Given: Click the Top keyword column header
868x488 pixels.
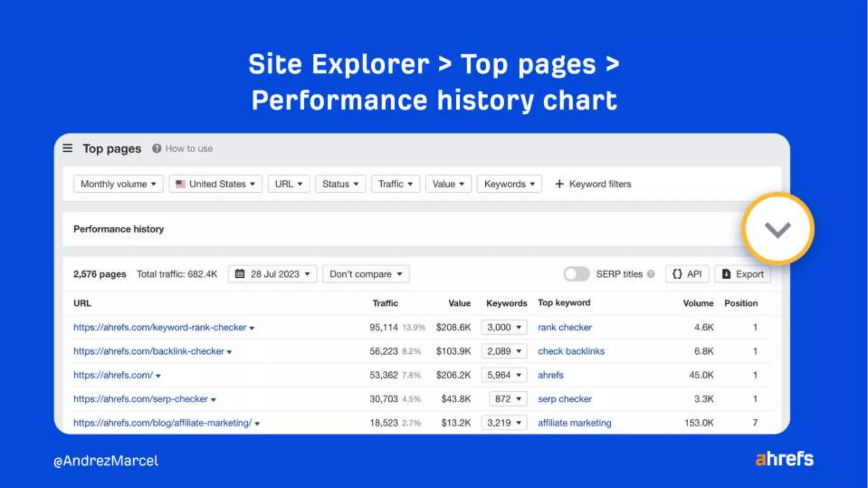Looking at the screenshot, I should [x=564, y=303].
